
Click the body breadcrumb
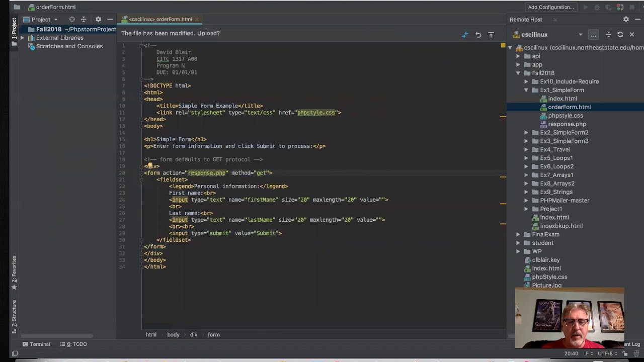click(173, 334)
